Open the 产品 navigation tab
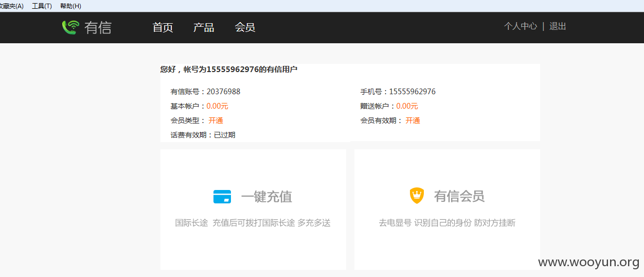The height and width of the screenshot is (277, 644). (204, 28)
